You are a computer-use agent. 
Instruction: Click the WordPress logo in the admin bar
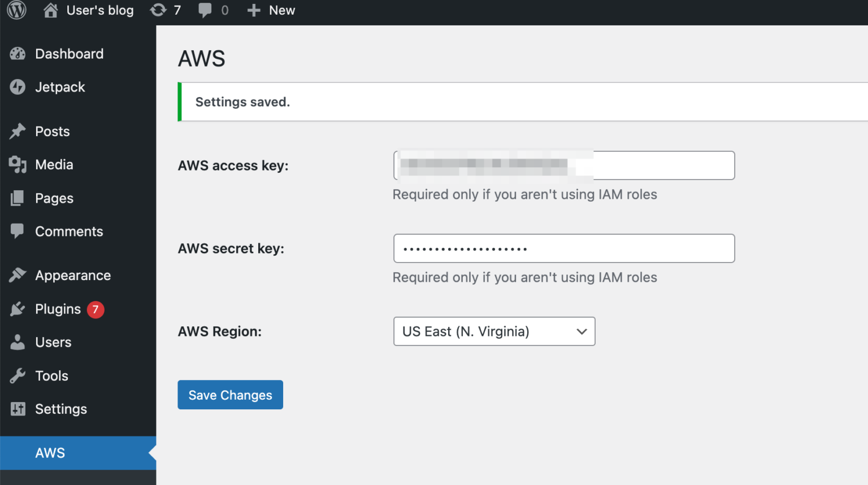16,10
